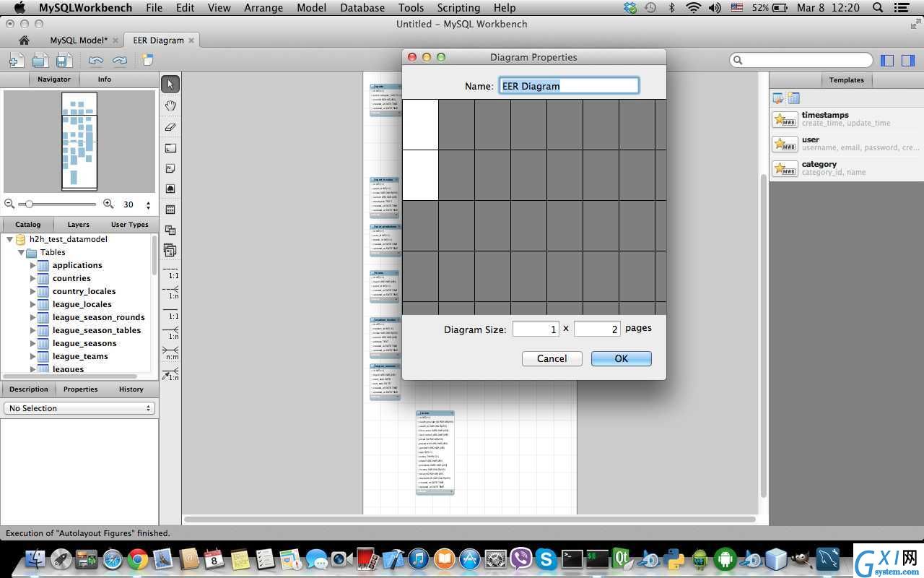
Task: Open Chrome from the Dock
Action: (x=138, y=559)
